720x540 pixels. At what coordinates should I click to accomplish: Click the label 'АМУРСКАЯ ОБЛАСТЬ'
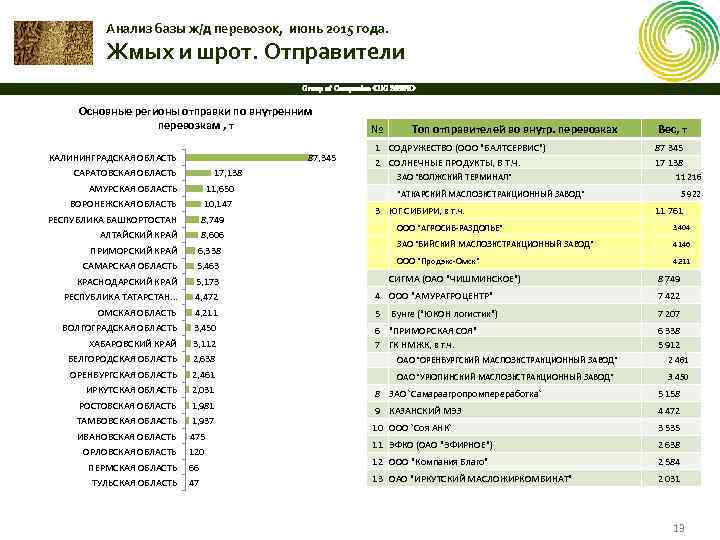click(x=133, y=189)
